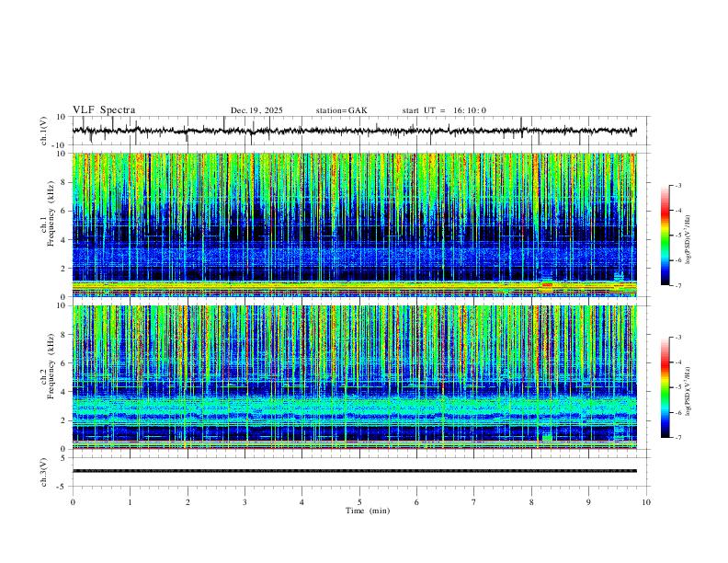The image size is (728, 563).
Task: Click the 'Time (min)' axis title
Action: pos(368,511)
